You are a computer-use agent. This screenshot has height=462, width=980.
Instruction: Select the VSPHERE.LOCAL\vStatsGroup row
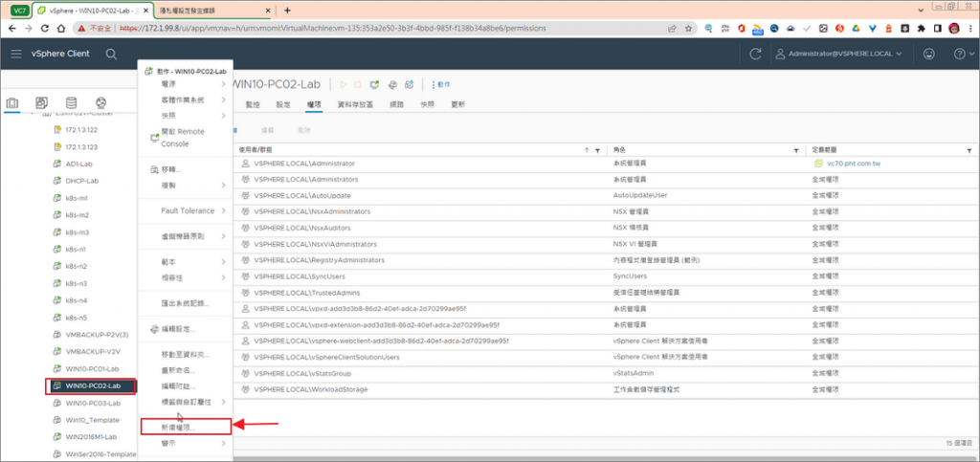pos(605,373)
